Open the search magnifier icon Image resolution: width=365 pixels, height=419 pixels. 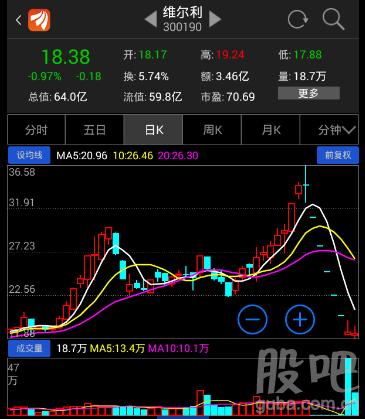333,19
